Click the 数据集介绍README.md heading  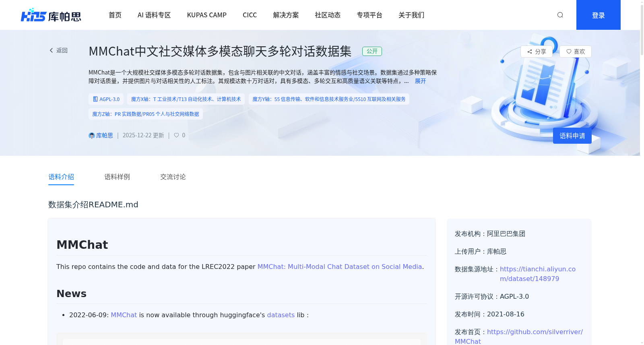tap(93, 205)
